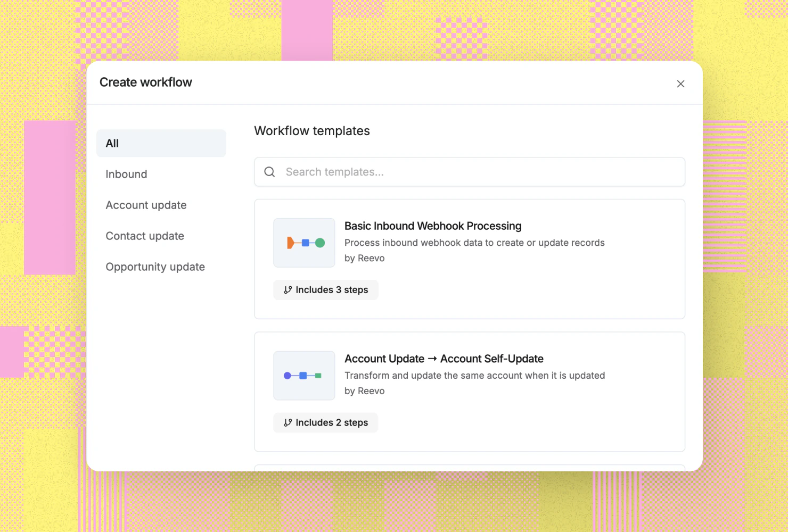Image resolution: width=788 pixels, height=532 pixels.
Task: Click the branch icon on Includes 2 steps badge
Action: tap(288, 422)
